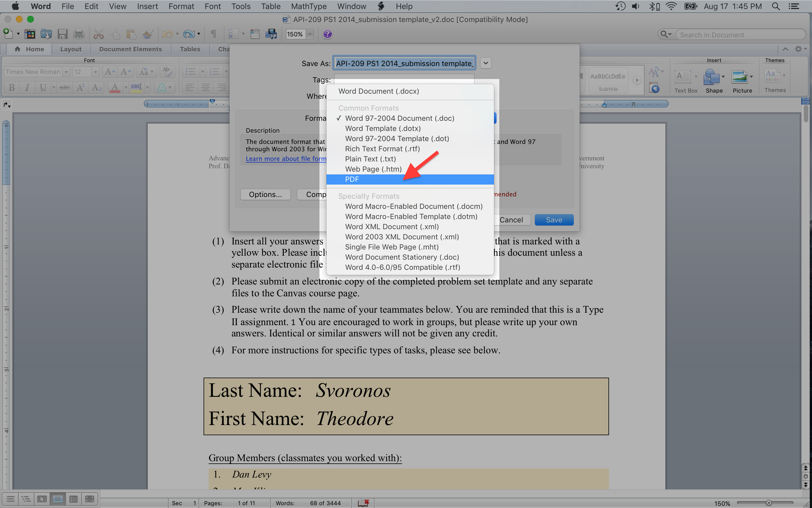
Task: Open the bulleted list style dropdown arrow
Action: coord(202,72)
